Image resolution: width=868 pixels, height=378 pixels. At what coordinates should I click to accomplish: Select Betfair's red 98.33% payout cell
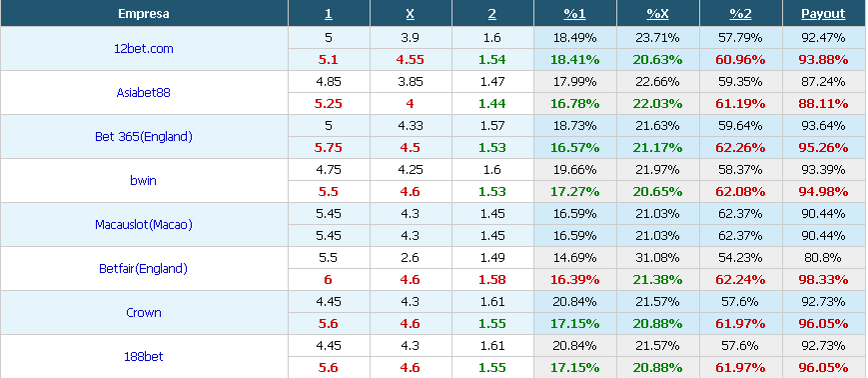[823, 279]
